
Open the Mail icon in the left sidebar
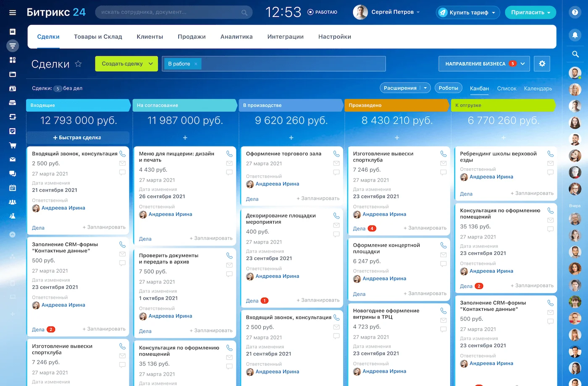(13, 159)
